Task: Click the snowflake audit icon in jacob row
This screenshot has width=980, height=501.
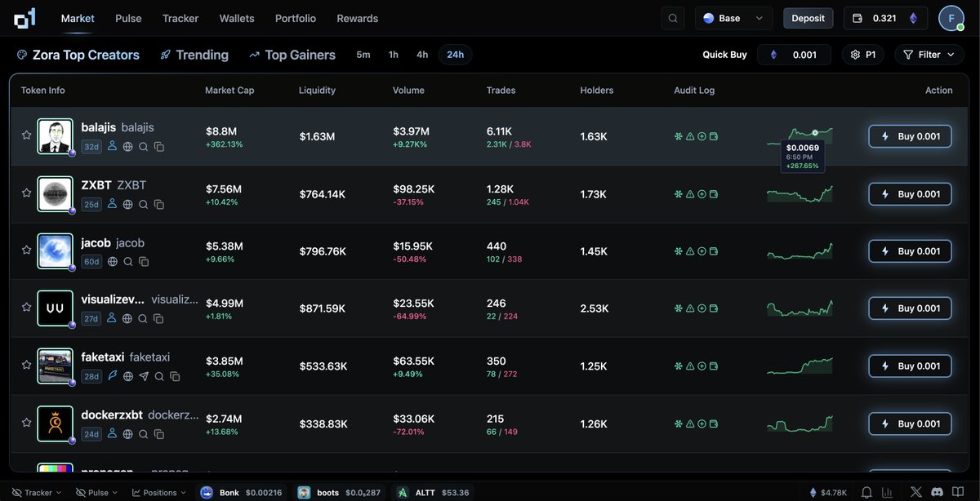Action: click(x=679, y=251)
